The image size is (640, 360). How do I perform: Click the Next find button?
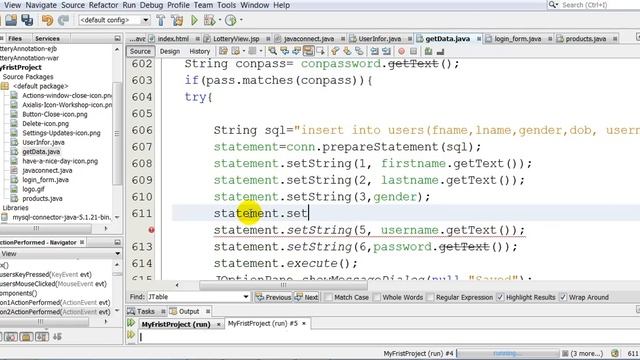307,297
